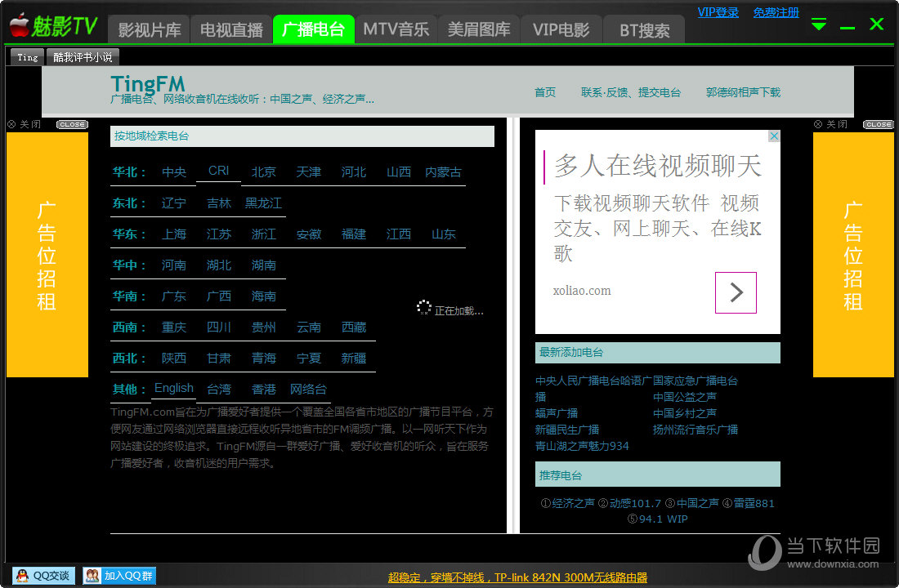Open the BT搜索 tab
Image resolution: width=899 pixels, height=588 pixels.
point(645,29)
